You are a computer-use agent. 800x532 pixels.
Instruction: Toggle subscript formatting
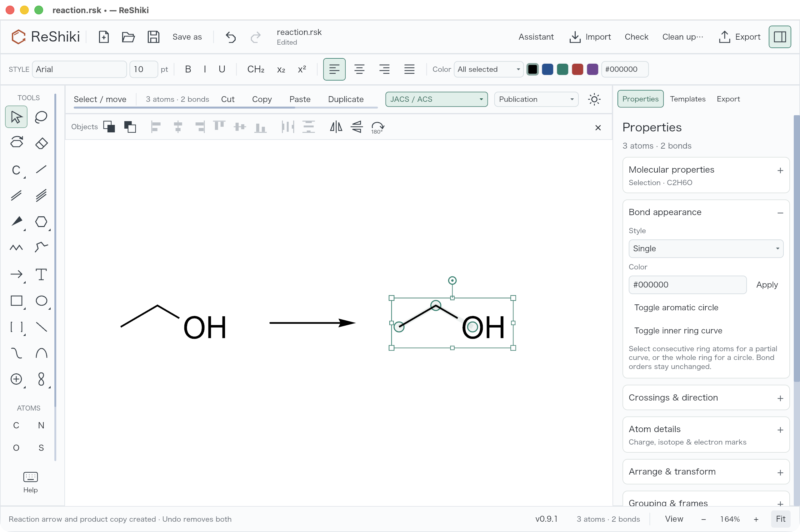tap(281, 69)
